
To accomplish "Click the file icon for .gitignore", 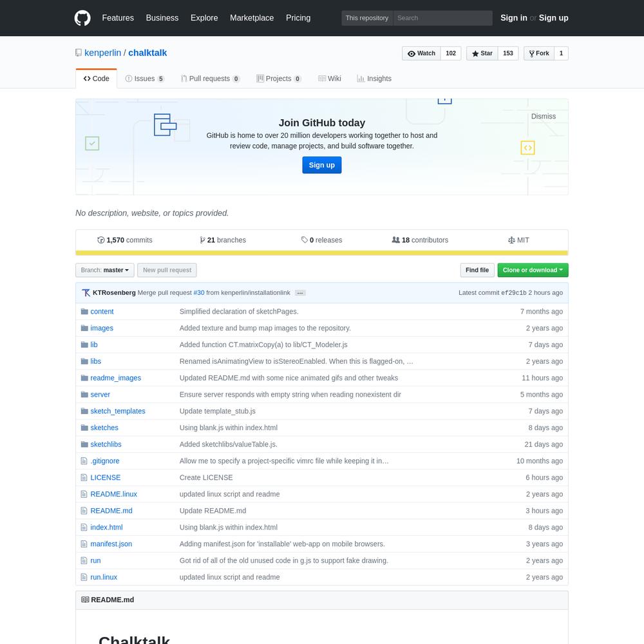I will point(84,461).
